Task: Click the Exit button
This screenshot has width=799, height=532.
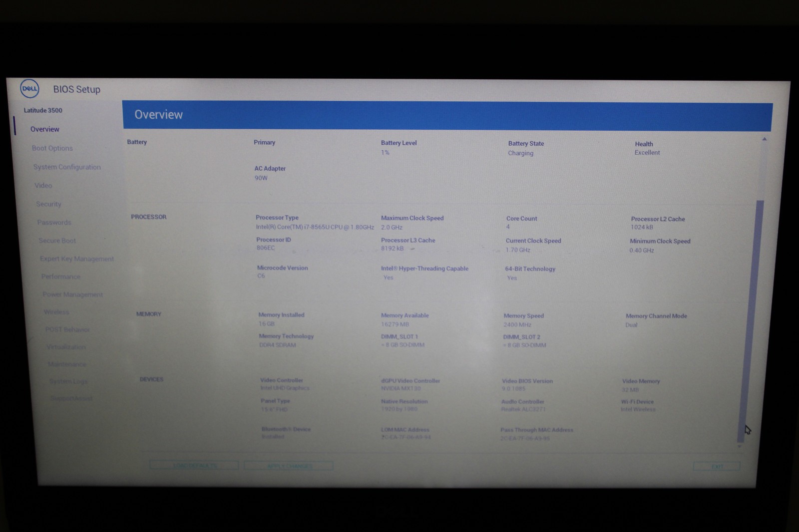Action: click(x=717, y=466)
